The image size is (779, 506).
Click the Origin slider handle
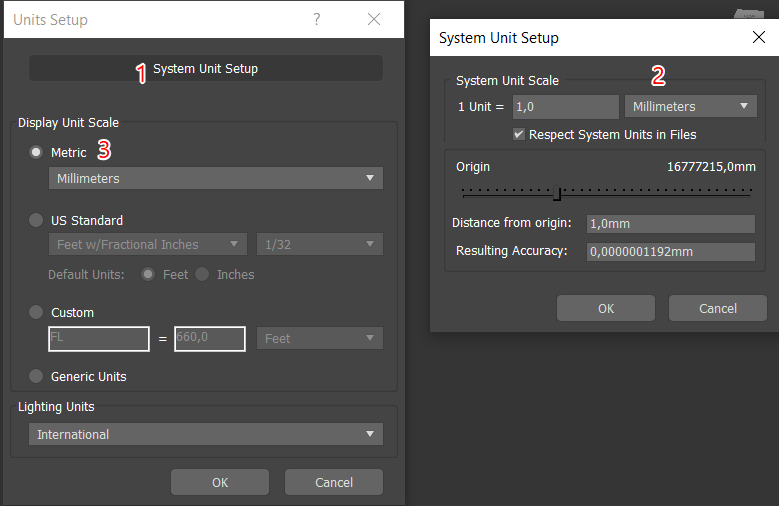coord(559,193)
